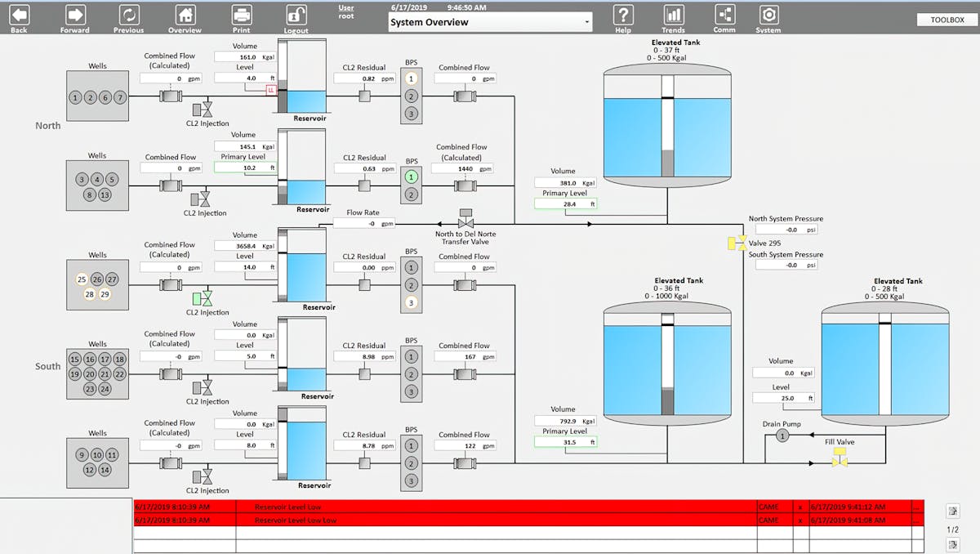This screenshot has height=554, width=980.
Task: Navigate Back to the last screen
Action: pyautogui.click(x=18, y=16)
